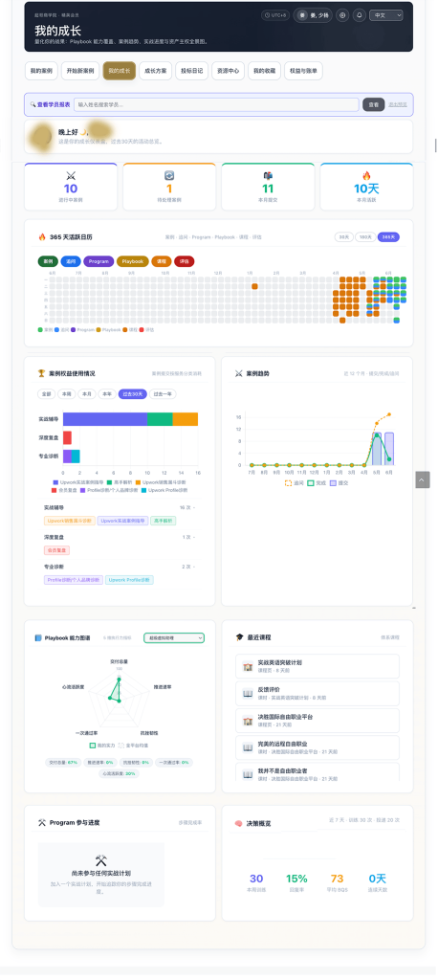Click magnifier icon beside 查看学员报表
The width and height of the screenshot is (438, 980).
(33, 104)
